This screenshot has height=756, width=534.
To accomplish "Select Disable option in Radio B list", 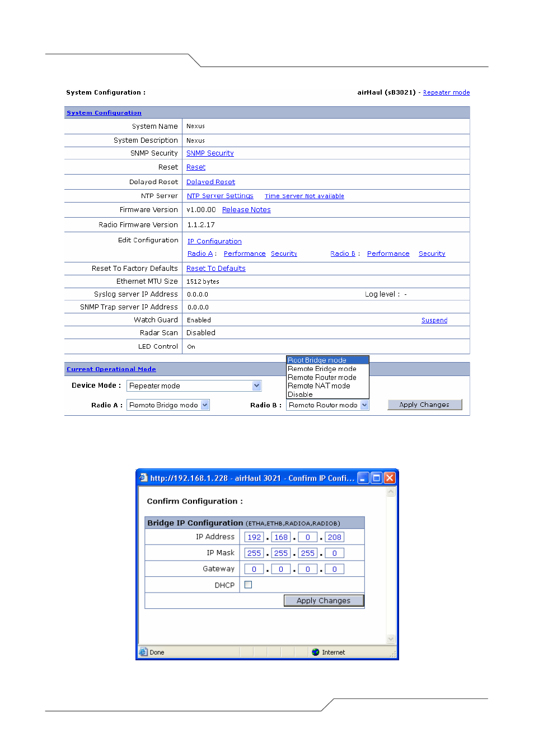I will 327,394.
